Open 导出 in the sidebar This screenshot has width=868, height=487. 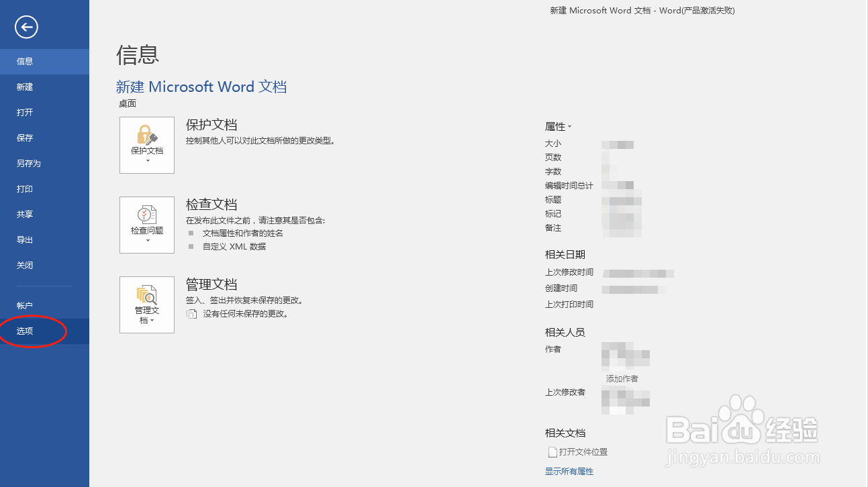[44, 240]
